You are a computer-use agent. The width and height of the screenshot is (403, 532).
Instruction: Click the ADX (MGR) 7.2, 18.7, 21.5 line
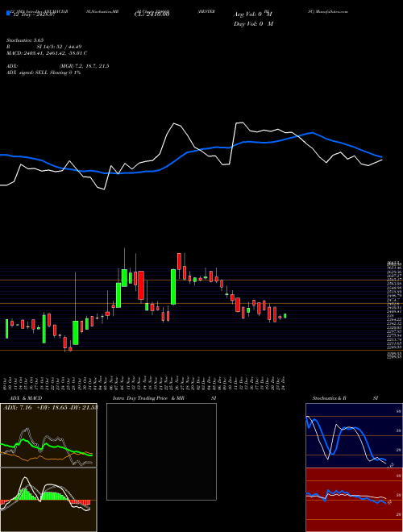(58, 66)
